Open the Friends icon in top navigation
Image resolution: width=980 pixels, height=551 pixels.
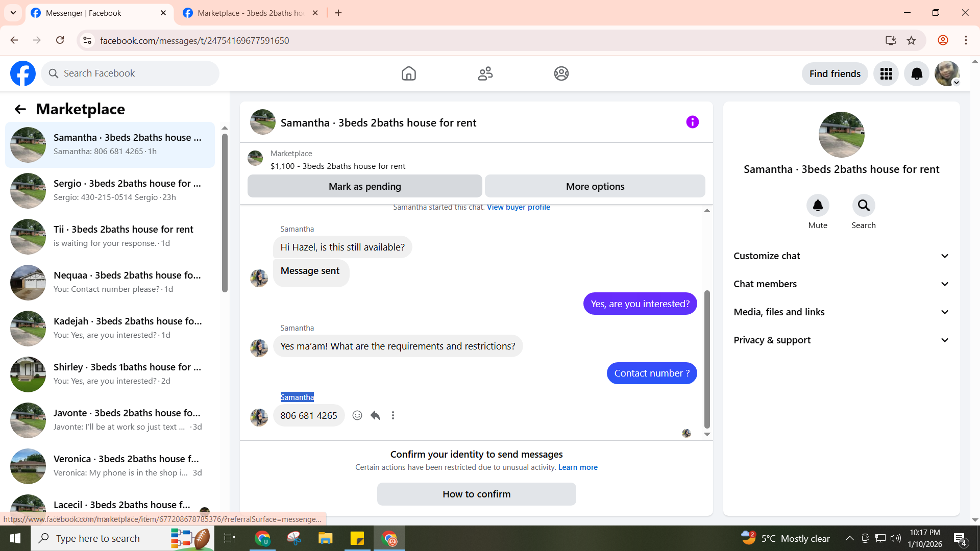point(485,73)
